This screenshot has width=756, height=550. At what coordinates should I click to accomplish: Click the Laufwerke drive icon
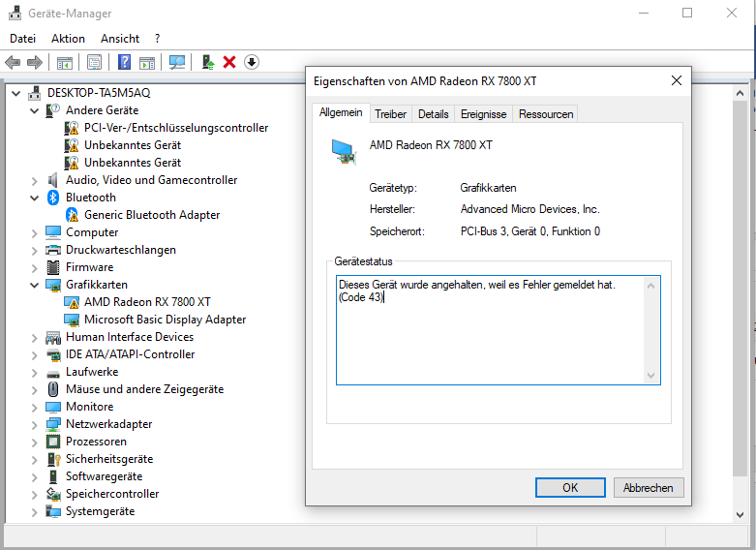click(53, 374)
